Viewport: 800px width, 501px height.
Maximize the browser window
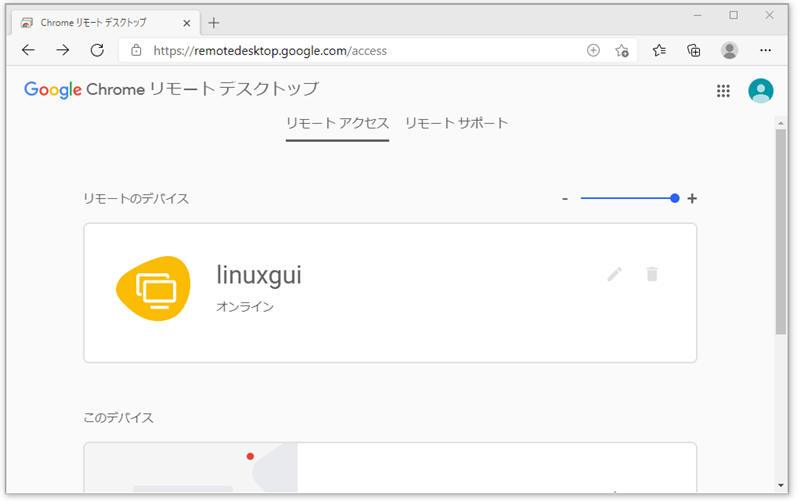[x=733, y=15]
